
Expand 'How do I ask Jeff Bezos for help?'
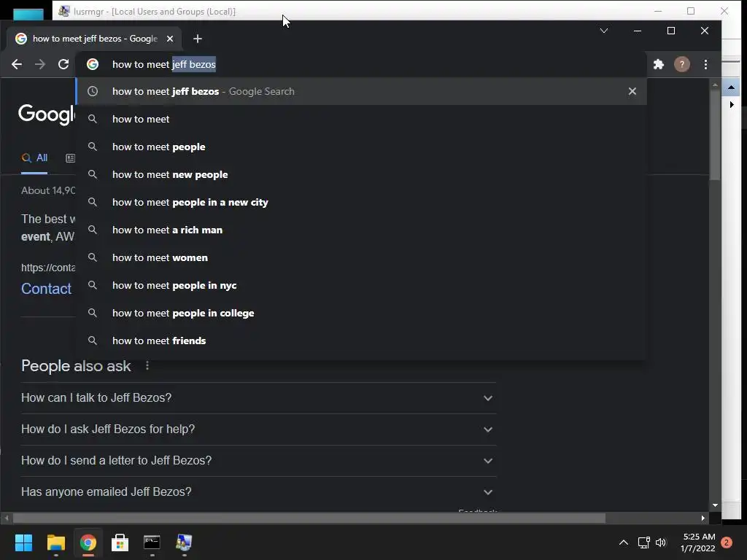258,429
